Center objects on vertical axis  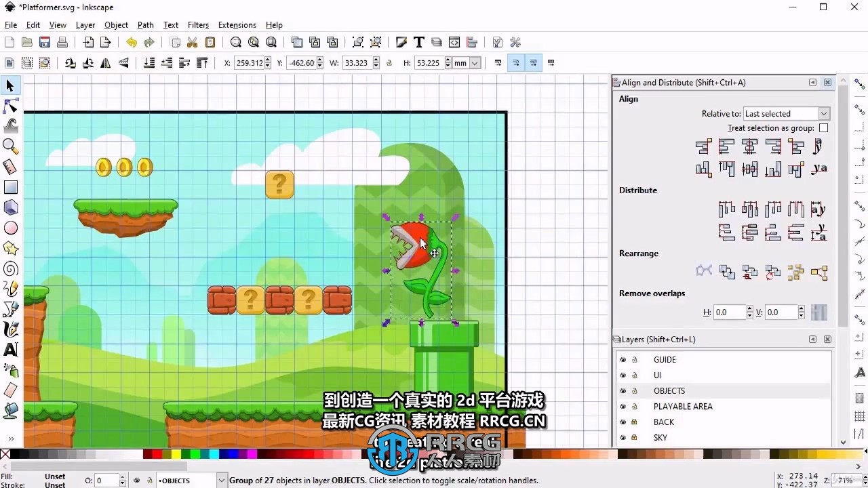tap(749, 146)
